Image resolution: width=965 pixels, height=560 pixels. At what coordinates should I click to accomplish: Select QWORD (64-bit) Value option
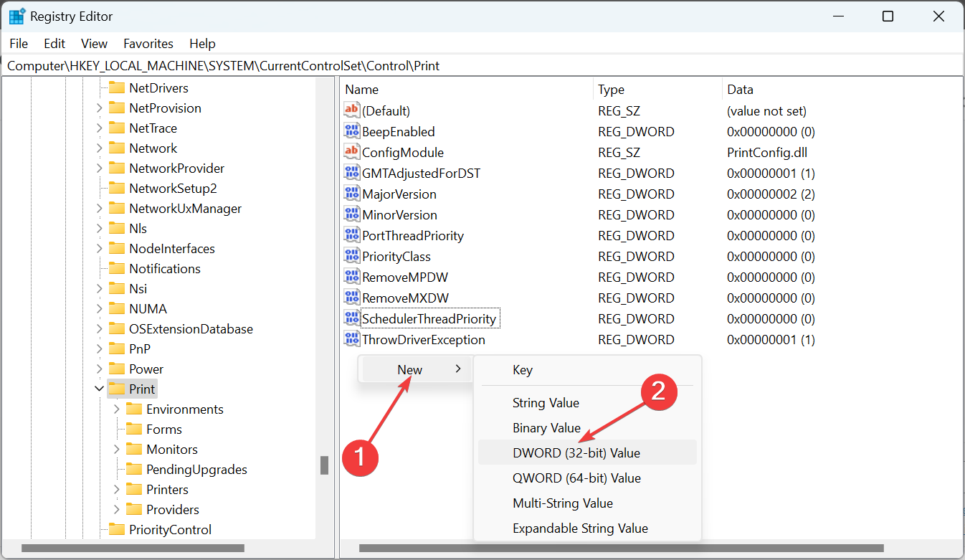587,478
